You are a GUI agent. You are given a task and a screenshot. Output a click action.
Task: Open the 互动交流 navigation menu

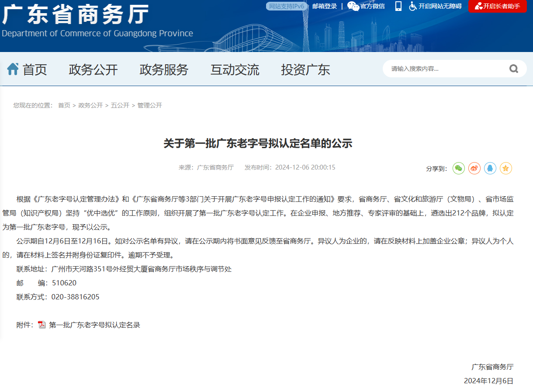tap(235, 69)
